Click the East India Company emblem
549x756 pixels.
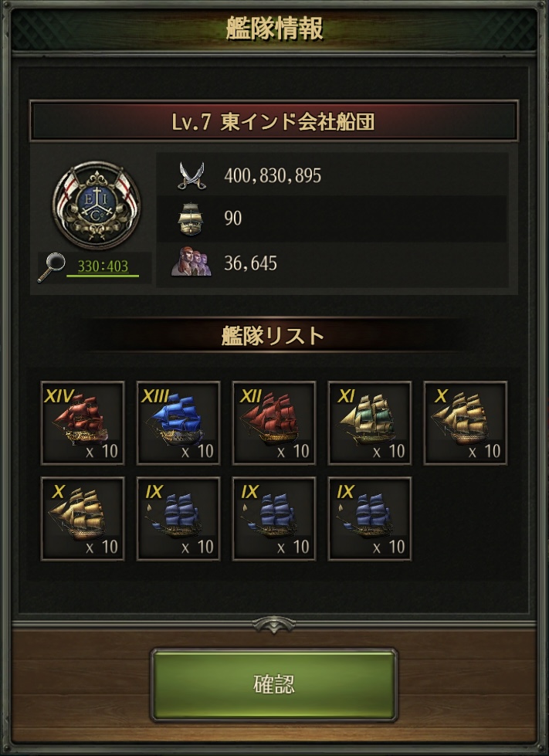97,205
